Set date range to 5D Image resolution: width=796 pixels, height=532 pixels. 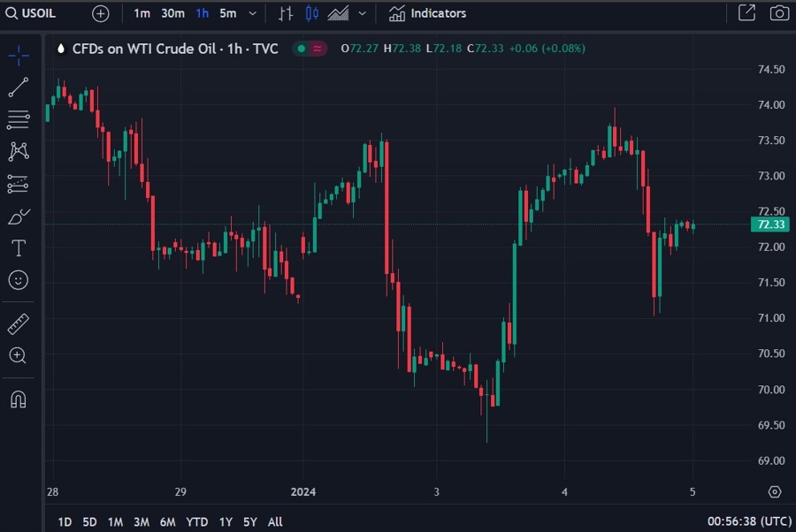[89, 522]
